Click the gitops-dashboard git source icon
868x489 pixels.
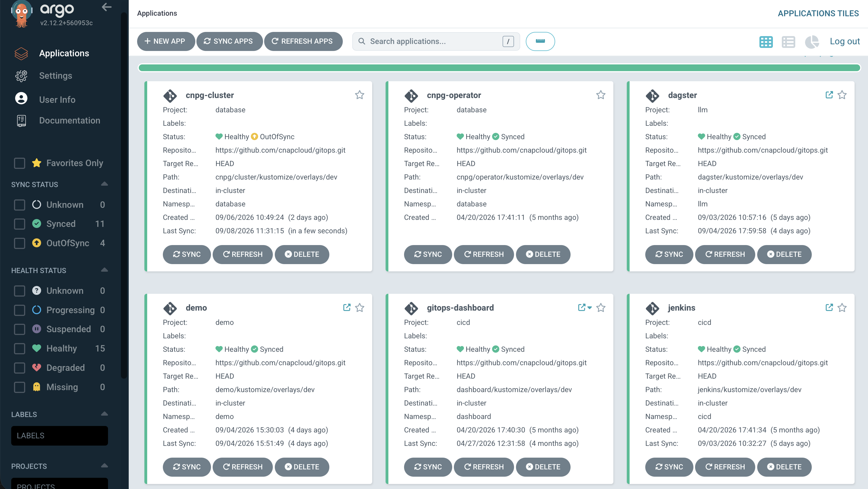coord(411,308)
